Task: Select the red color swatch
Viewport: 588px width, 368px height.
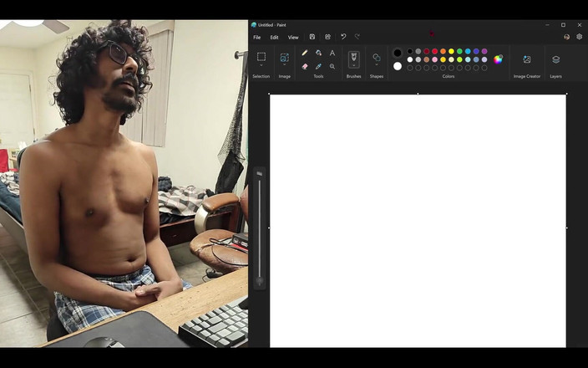Action: (x=434, y=51)
